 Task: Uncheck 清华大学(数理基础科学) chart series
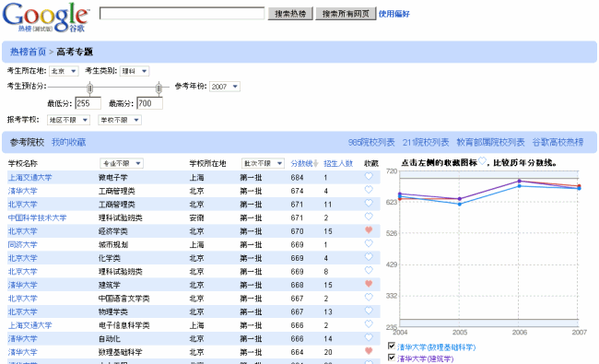coord(391,346)
